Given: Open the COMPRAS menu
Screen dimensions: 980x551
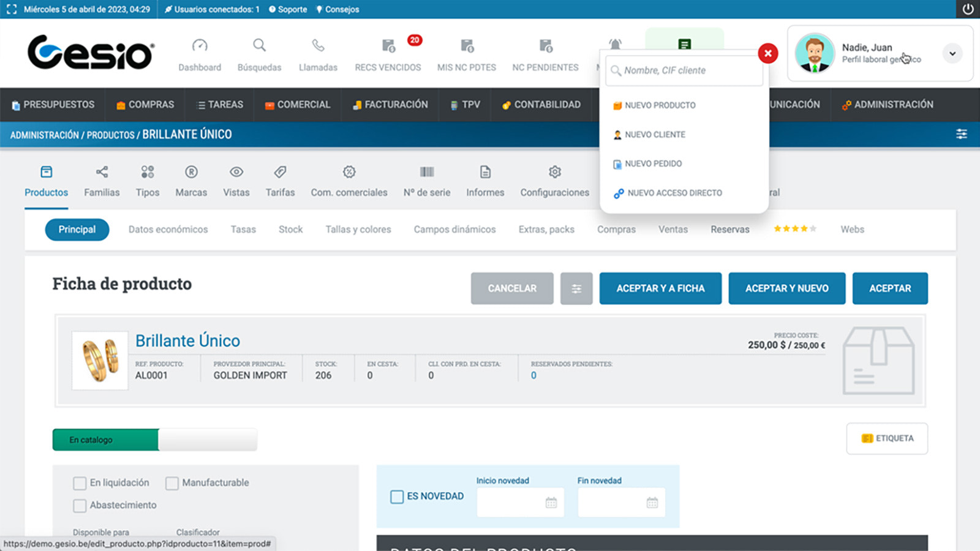Looking at the screenshot, I should point(145,105).
